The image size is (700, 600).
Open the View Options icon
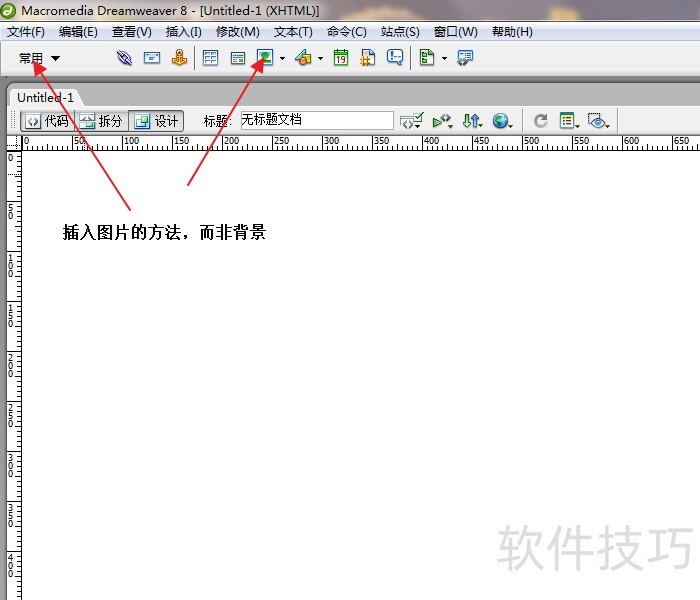(x=569, y=121)
